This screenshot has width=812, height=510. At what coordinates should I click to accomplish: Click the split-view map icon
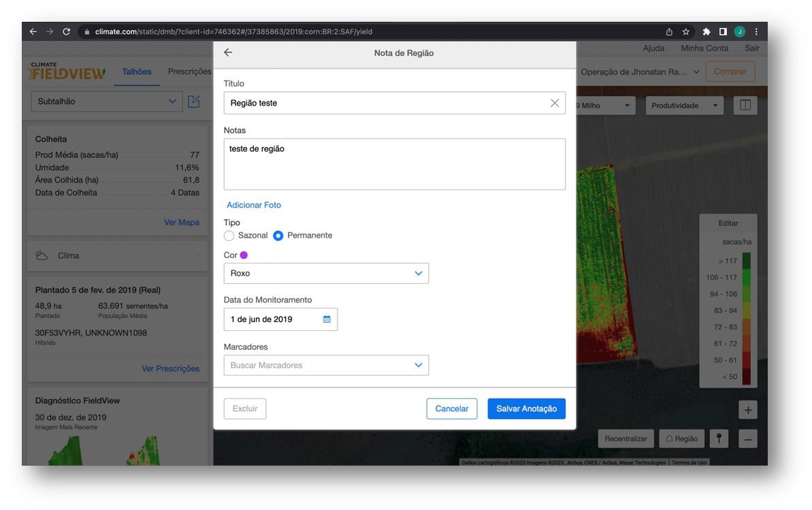tap(745, 106)
